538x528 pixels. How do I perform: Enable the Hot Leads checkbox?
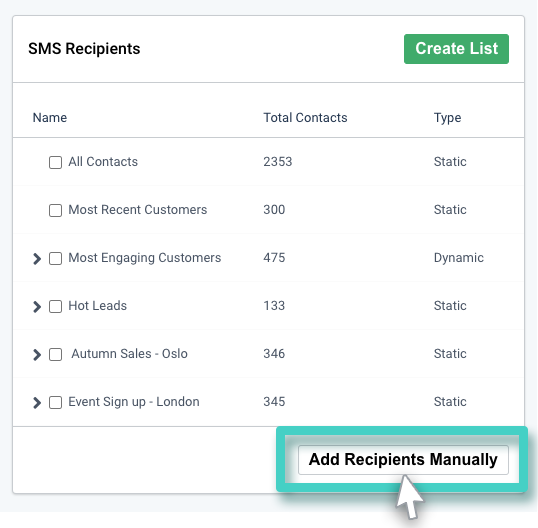(55, 306)
